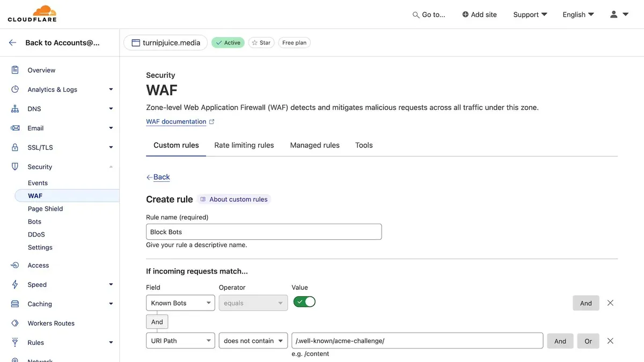Click the Cloudflare logo
Screen dimensions: 644x362
(32, 14)
